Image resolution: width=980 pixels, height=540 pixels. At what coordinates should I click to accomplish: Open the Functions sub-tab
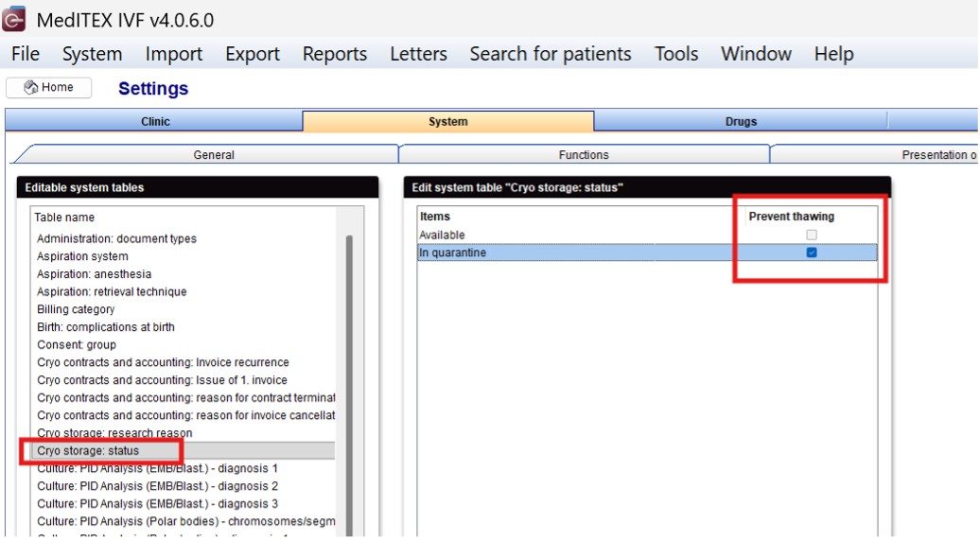coord(584,154)
